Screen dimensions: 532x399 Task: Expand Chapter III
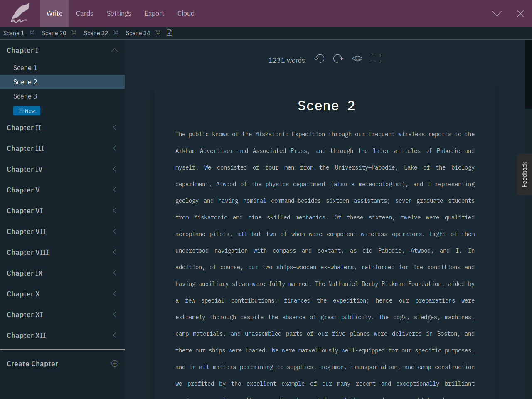(115, 148)
